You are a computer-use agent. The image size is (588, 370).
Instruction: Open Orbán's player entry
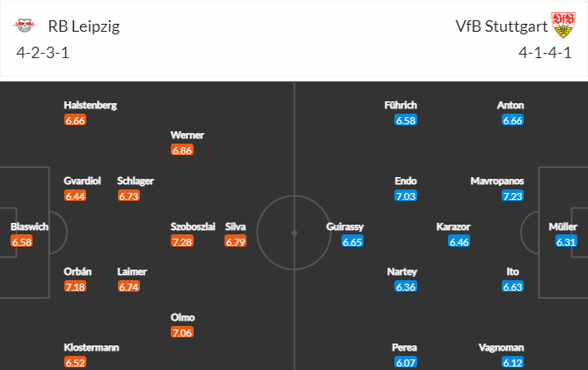(x=77, y=271)
